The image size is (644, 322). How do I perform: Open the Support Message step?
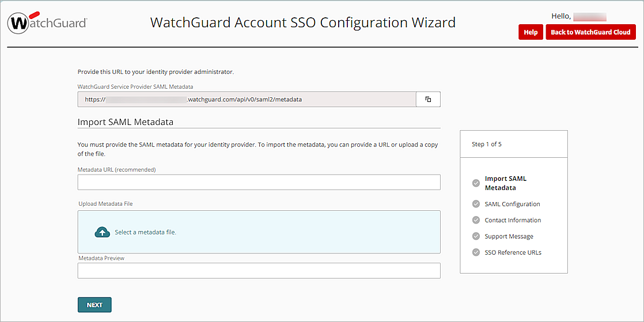click(509, 236)
